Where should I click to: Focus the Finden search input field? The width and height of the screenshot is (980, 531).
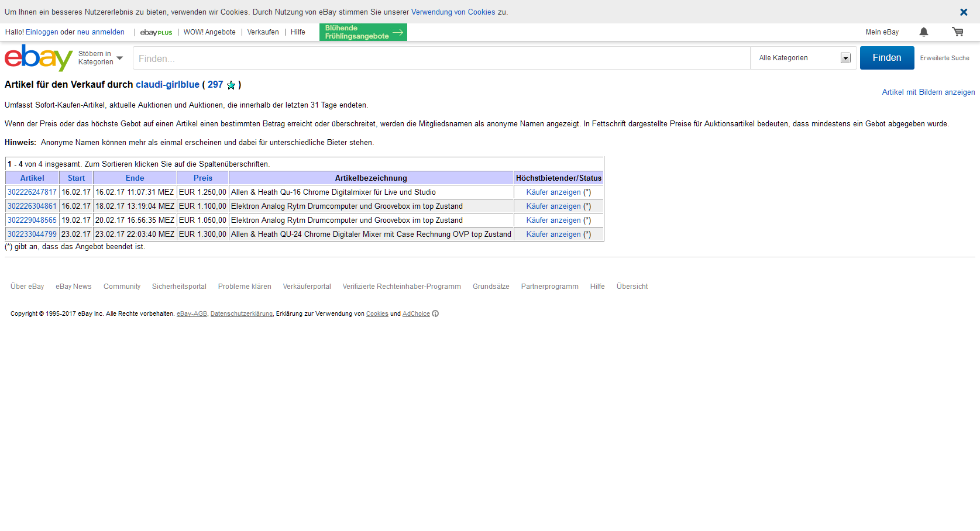[441, 58]
